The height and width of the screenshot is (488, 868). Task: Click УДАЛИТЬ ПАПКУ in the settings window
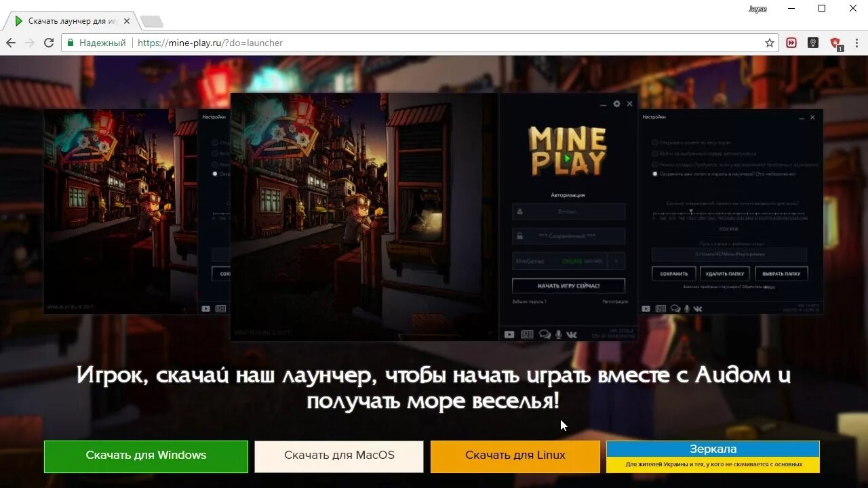click(725, 274)
